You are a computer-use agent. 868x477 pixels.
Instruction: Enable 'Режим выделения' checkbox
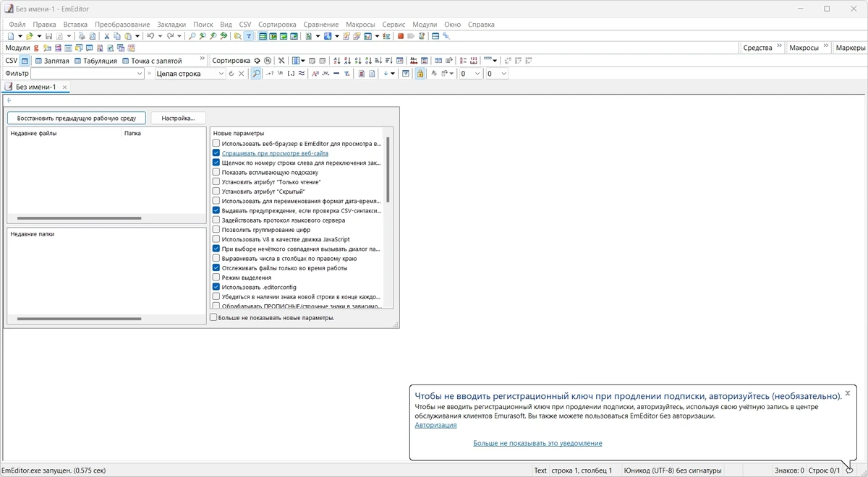point(216,277)
